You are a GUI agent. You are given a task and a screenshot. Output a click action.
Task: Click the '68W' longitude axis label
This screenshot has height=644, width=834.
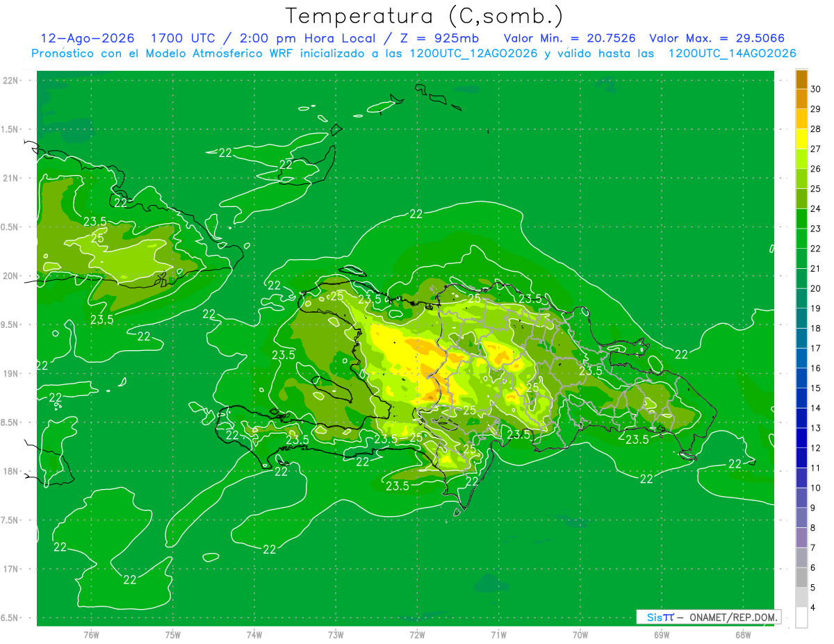743,634
